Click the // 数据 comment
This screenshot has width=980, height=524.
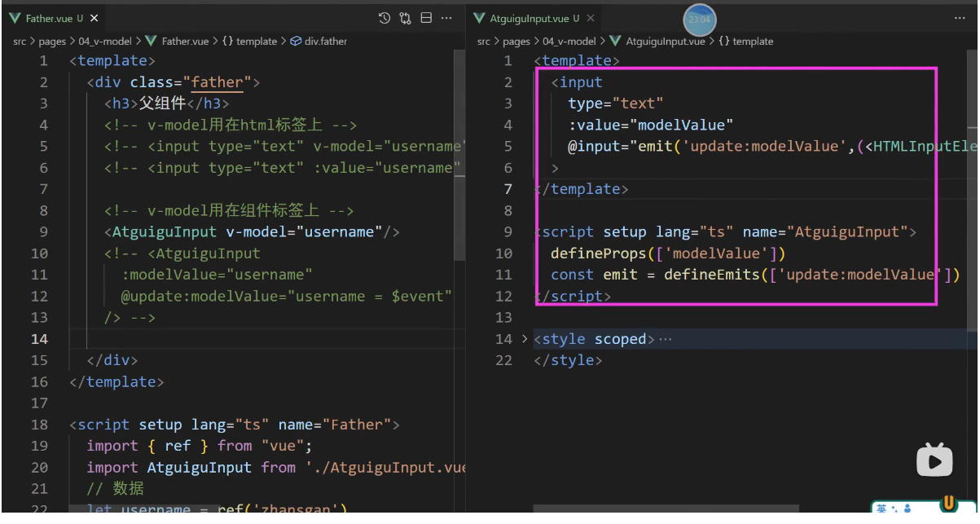click(x=116, y=489)
